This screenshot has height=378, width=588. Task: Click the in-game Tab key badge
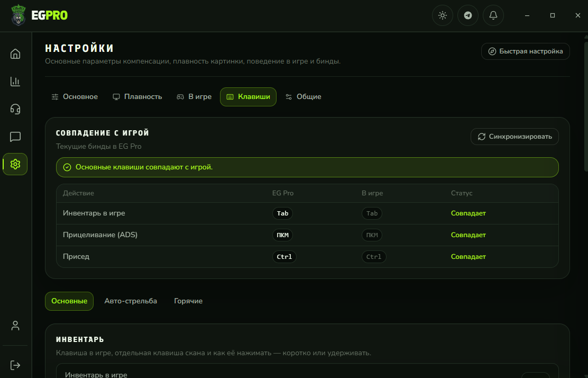[372, 213]
